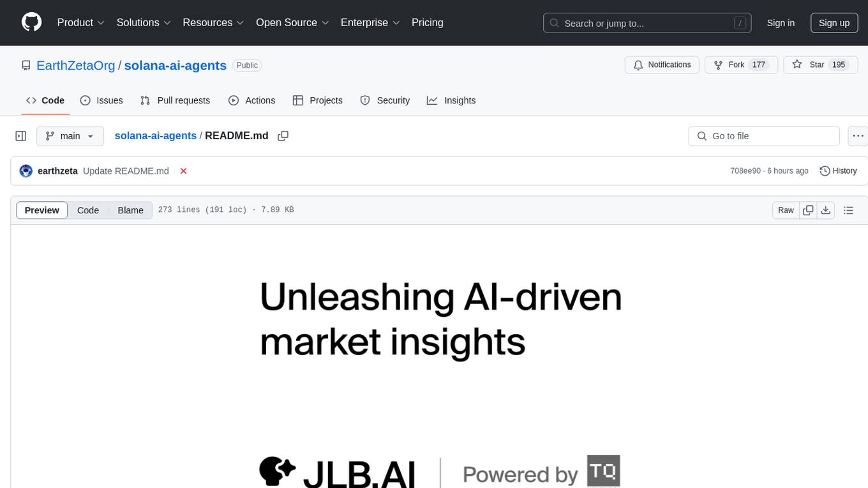Image resolution: width=868 pixels, height=488 pixels.
Task: Open solana-ai-agents in the file breadcrumb
Action: pos(156,136)
